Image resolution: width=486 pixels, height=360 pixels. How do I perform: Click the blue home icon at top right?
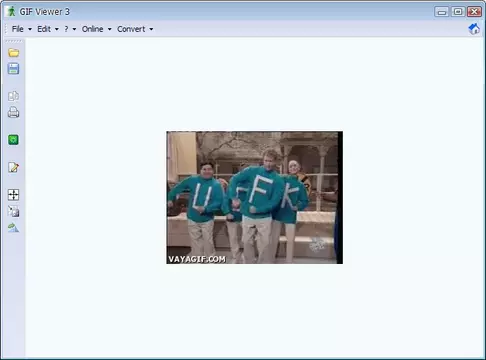(x=474, y=29)
